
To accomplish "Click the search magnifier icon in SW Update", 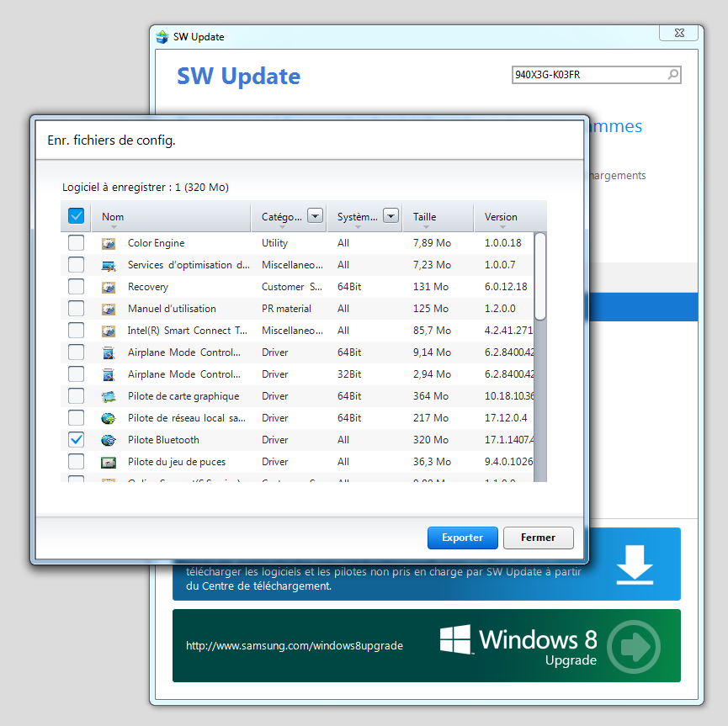I will click(x=672, y=74).
